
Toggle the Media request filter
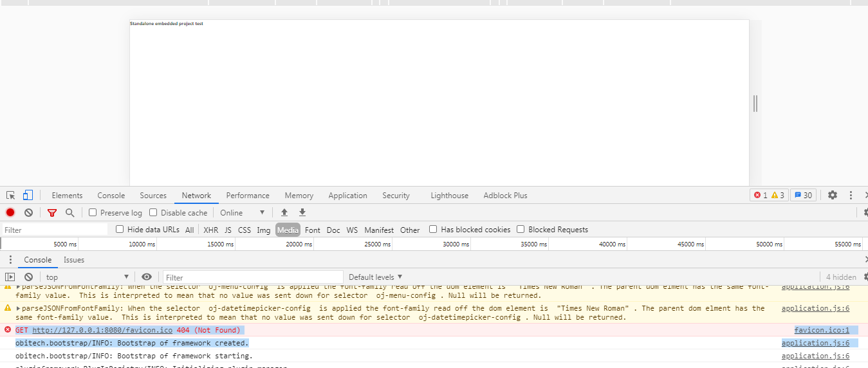point(288,230)
